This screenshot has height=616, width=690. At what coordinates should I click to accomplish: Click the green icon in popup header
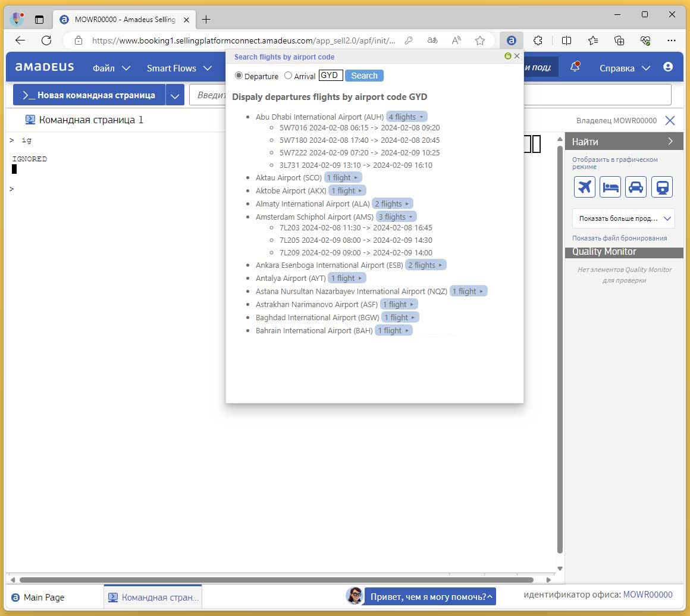point(508,56)
